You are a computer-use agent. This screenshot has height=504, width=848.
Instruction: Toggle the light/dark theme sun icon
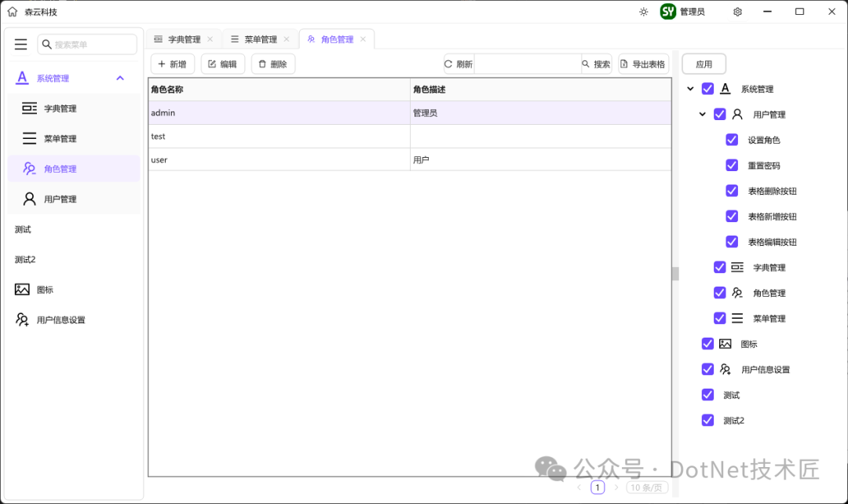tap(643, 12)
